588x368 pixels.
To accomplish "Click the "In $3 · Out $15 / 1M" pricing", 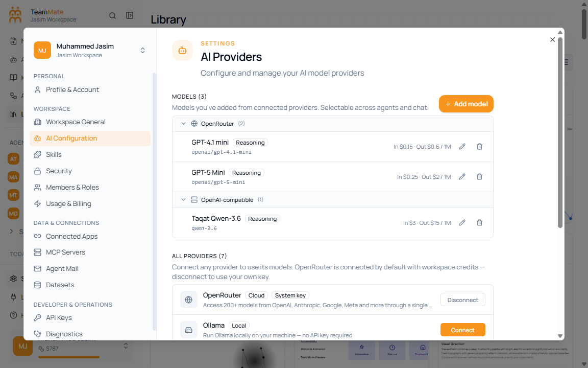I will [x=427, y=223].
